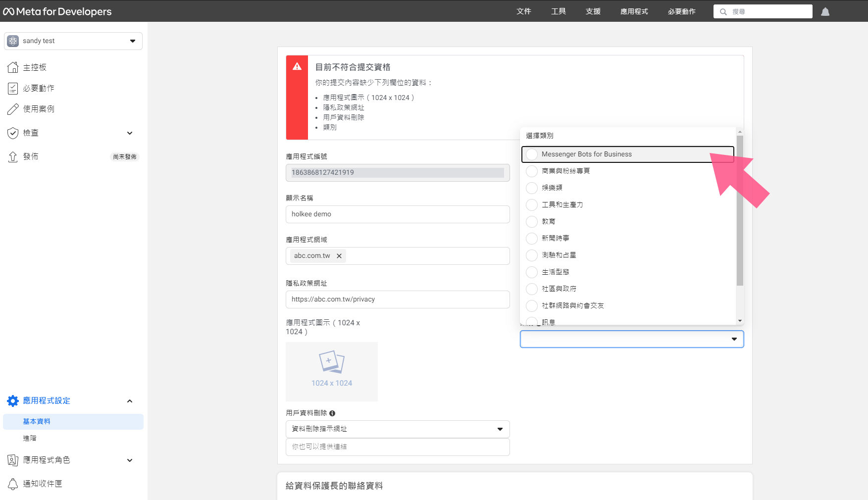Select Messenger Bots for Business radio

(x=532, y=154)
